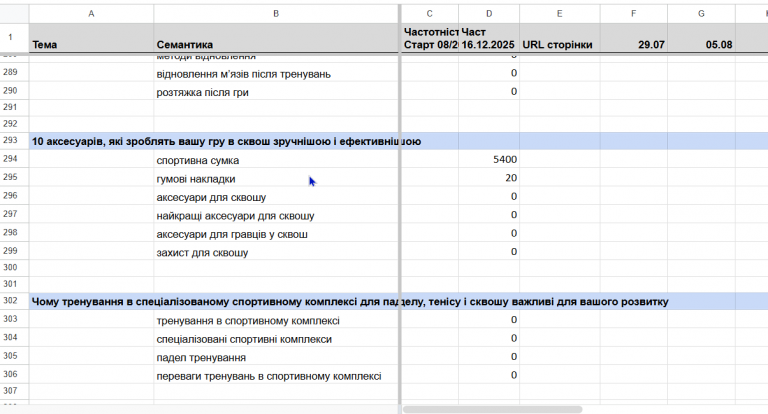Select cell 'захист для сквошу'
This screenshot has height=414, width=768.
pos(276,252)
